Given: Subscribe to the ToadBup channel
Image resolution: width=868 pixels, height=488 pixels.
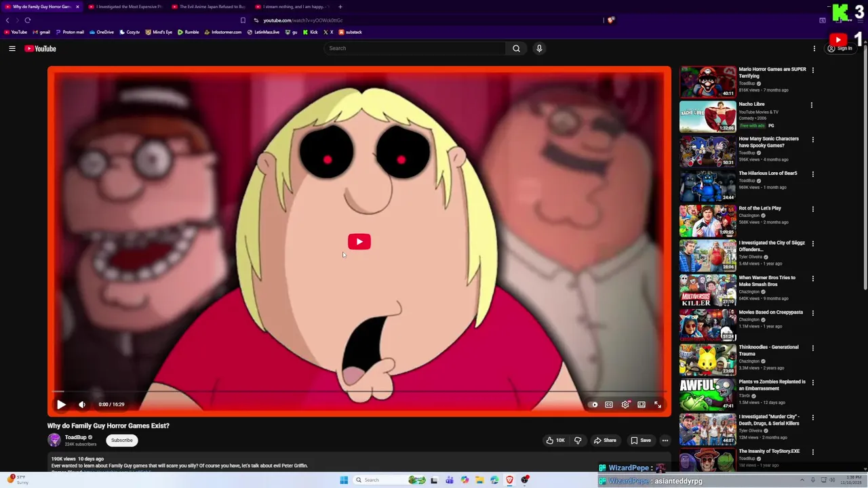Looking at the screenshot, I should click(122, 440).
